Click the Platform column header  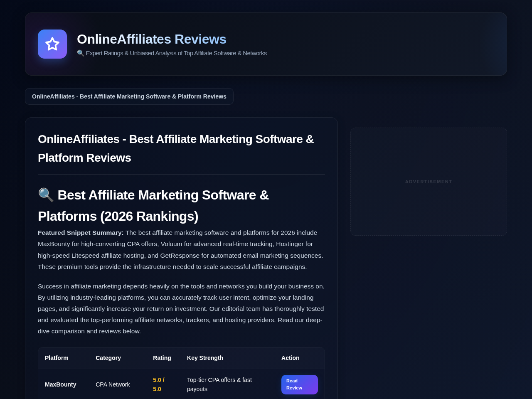point(57,358)
